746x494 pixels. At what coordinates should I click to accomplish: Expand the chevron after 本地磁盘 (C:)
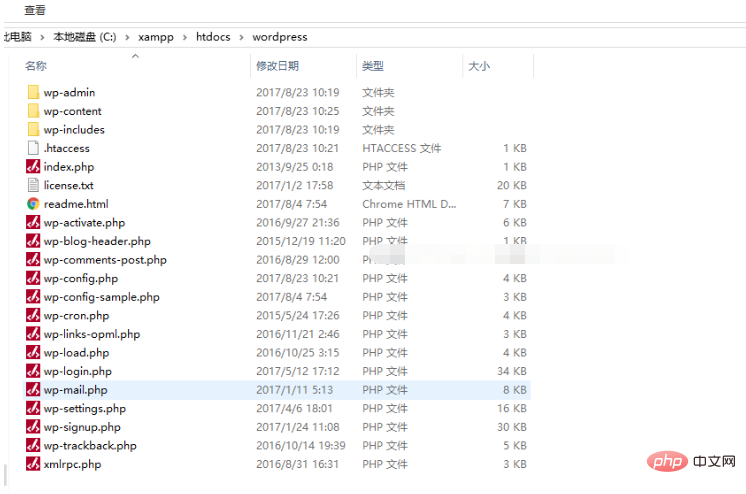126,37
